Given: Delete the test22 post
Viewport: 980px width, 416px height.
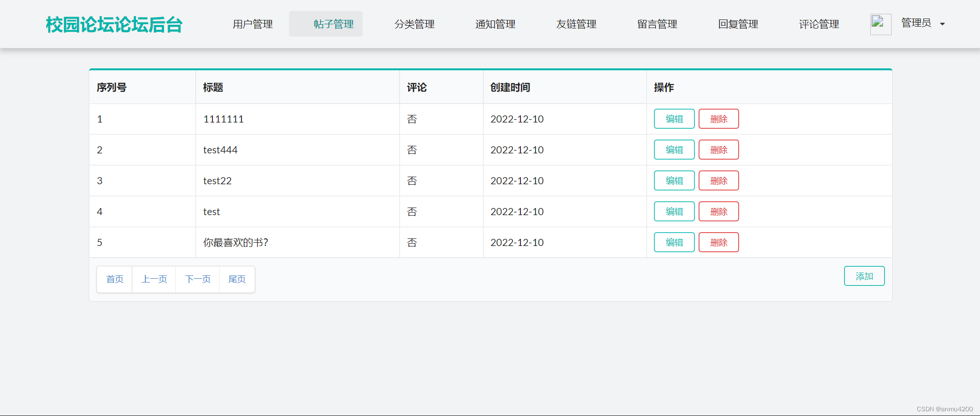Looking at the screenshot, I should pos(719,180).
